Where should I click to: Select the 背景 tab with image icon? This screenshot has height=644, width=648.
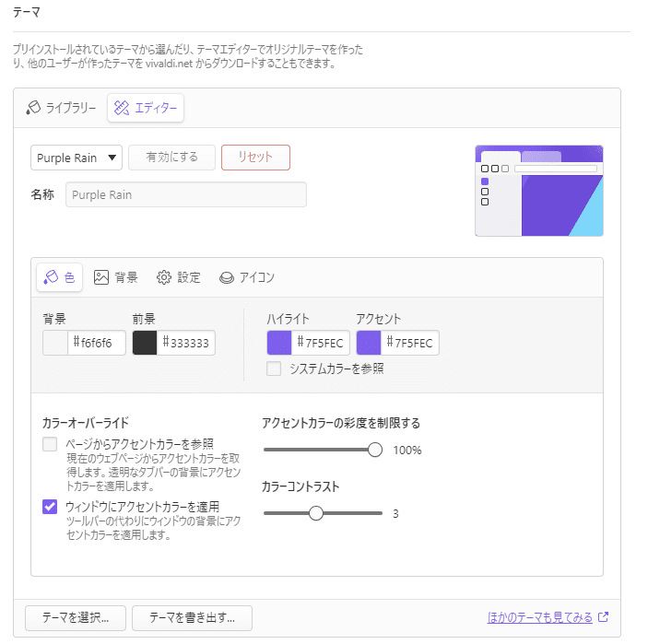tap(116, 277)
